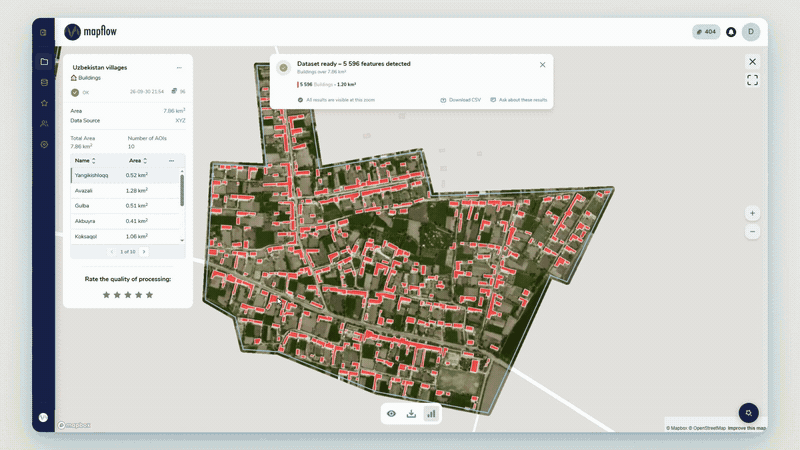Sort the AOI table by Name
Viewport: 800px width, 450px height.
coord(85,161)
